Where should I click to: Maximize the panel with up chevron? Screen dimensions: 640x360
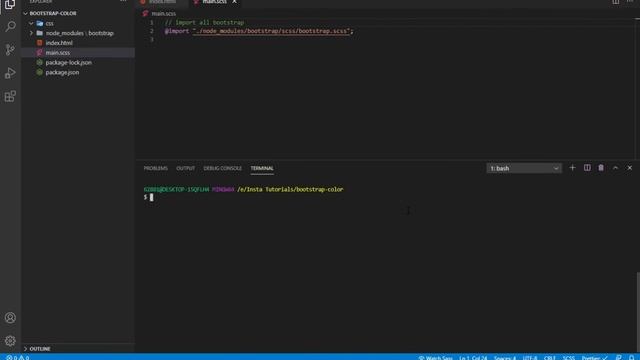pyautogui.click(x=615, y=168)
